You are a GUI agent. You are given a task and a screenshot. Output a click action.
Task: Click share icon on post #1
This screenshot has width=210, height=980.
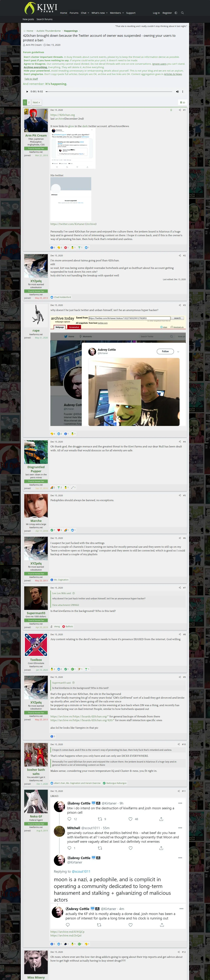(x=180, y=110)
